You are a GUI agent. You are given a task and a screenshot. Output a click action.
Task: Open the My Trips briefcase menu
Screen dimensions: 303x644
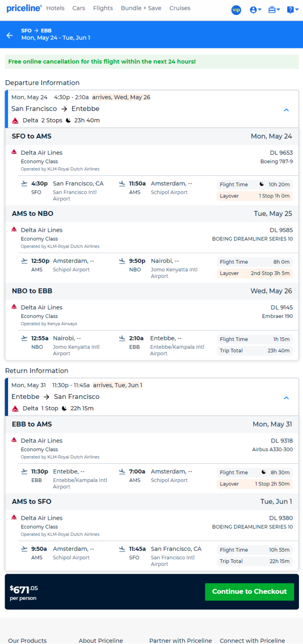click(274, 10)
